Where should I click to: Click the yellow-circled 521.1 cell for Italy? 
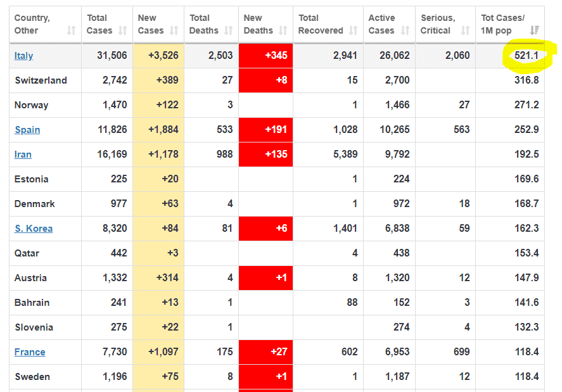tap(527, 56)
